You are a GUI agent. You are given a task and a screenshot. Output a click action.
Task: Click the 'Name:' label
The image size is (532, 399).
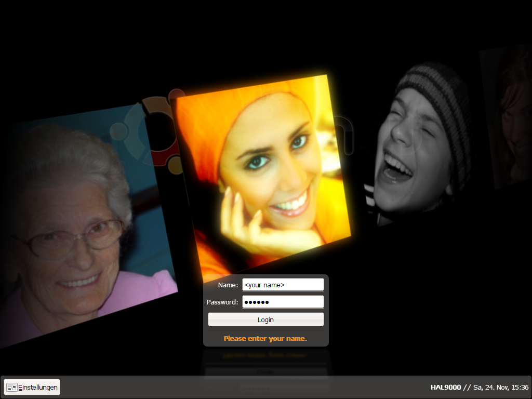tap(228, 285)
